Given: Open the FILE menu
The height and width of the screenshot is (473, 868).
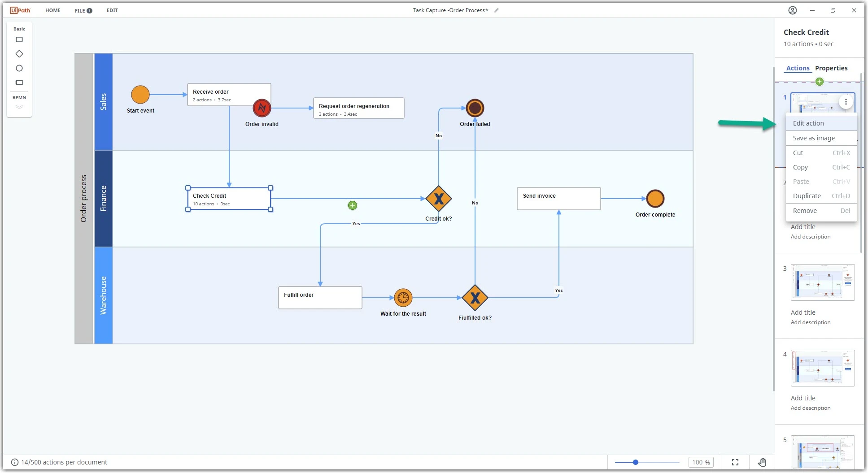Looking at the screenshot, I should [x=83, y=10].
